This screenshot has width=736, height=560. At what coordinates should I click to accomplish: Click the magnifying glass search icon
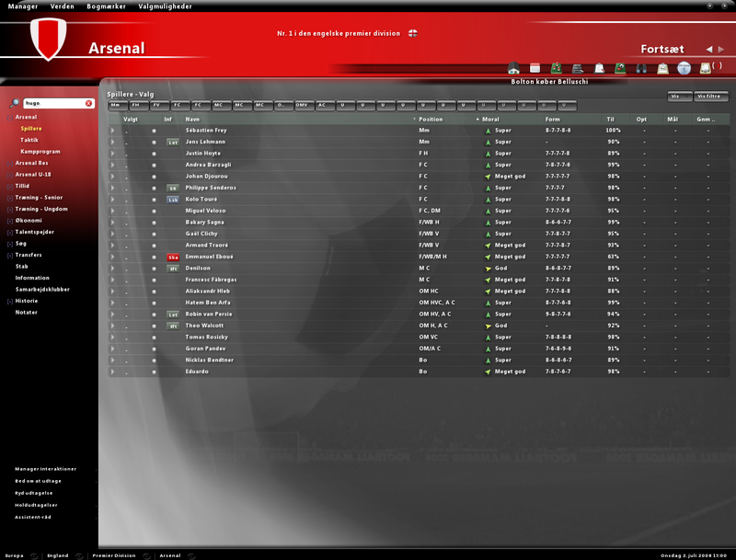coord(15,103)
